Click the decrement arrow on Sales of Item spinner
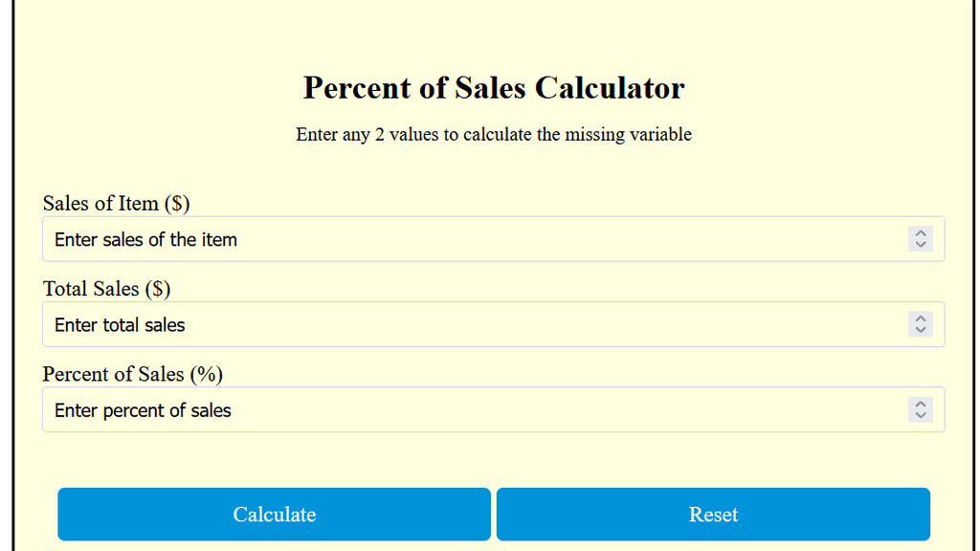980x551 pixels. click(x=920, y=244)
